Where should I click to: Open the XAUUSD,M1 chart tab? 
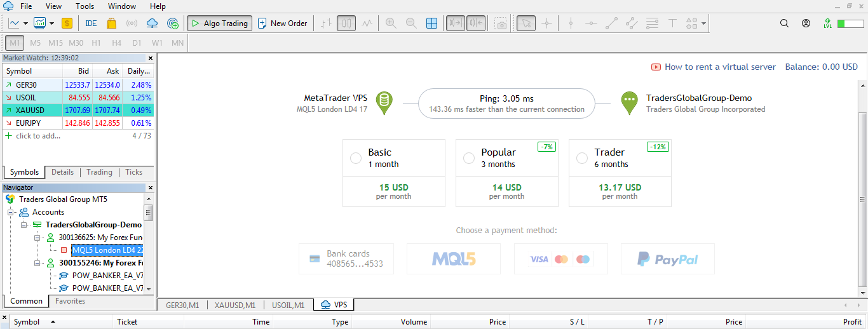[x=234, y=305]
